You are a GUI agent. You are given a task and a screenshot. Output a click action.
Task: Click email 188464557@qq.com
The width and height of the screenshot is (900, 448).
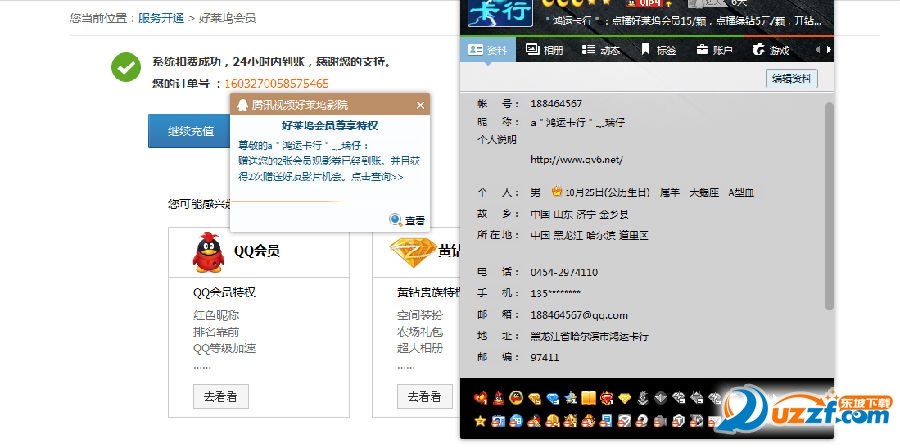(579, 315)
